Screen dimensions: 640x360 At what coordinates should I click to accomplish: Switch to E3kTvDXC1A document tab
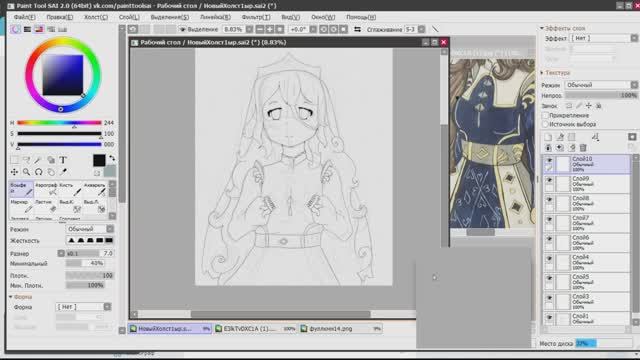point(256,329)
